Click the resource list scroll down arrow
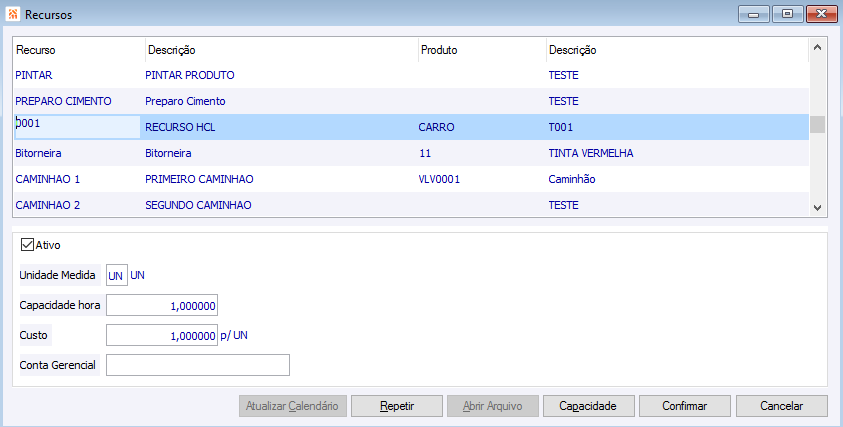 817,208
